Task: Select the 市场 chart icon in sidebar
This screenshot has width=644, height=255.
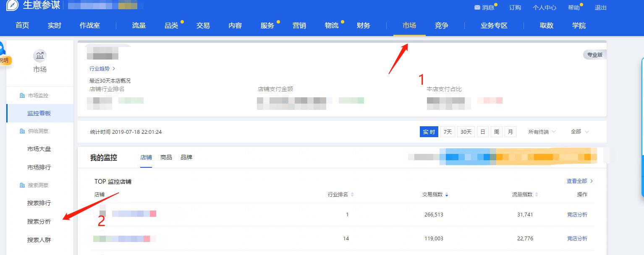Action: 39,55
